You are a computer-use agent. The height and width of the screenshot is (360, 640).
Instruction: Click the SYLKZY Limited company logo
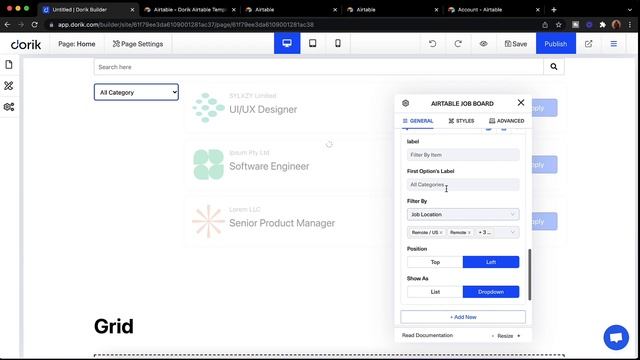pyautogui.click(x=209, y=108)
